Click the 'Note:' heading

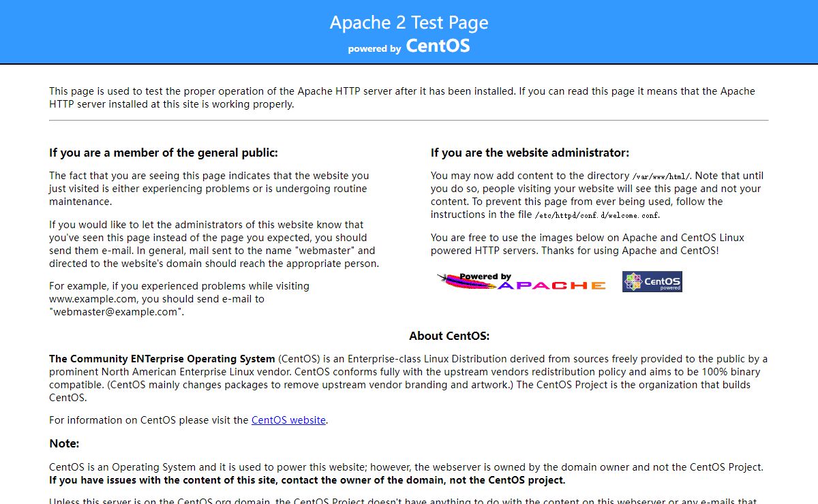tap(64, 443)
